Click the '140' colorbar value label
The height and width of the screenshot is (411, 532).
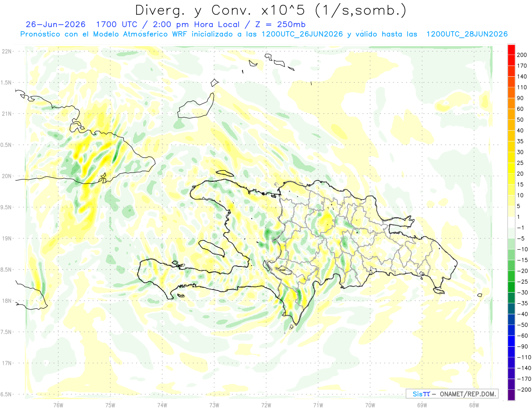click(522, 76)
